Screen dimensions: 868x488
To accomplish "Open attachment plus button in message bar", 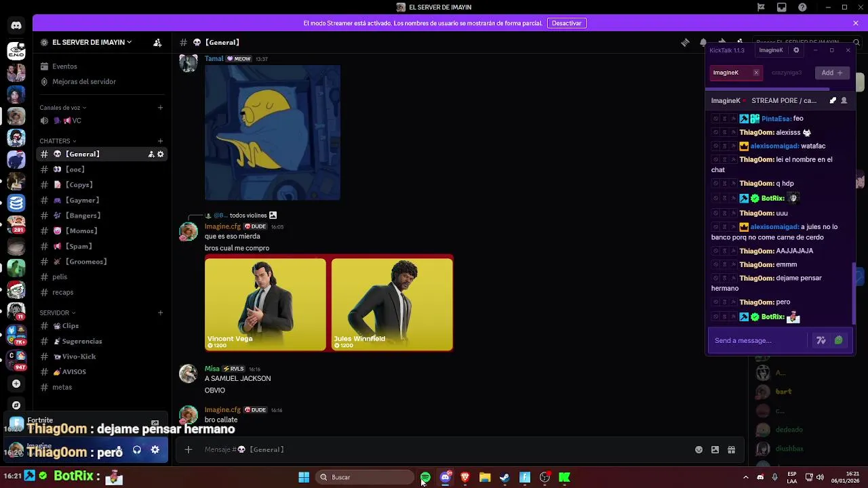I will tap(189, 449).
